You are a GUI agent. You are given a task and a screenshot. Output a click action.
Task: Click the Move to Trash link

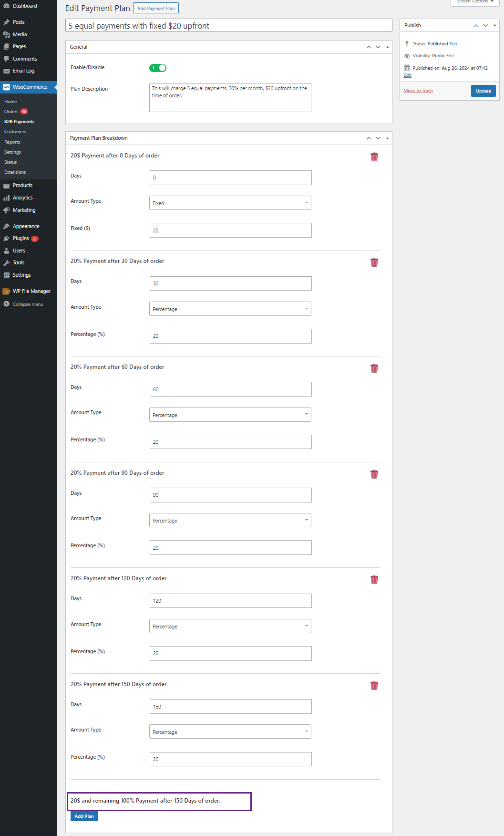click(x=418, y=91)
